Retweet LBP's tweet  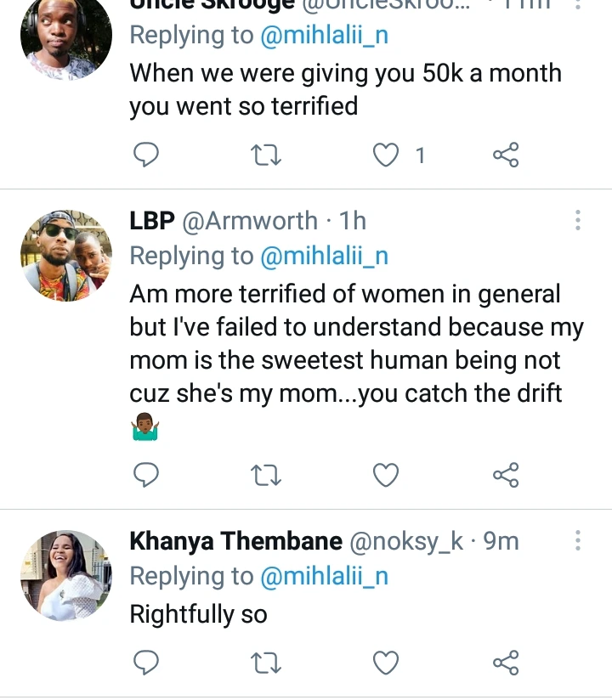[266, 475]
